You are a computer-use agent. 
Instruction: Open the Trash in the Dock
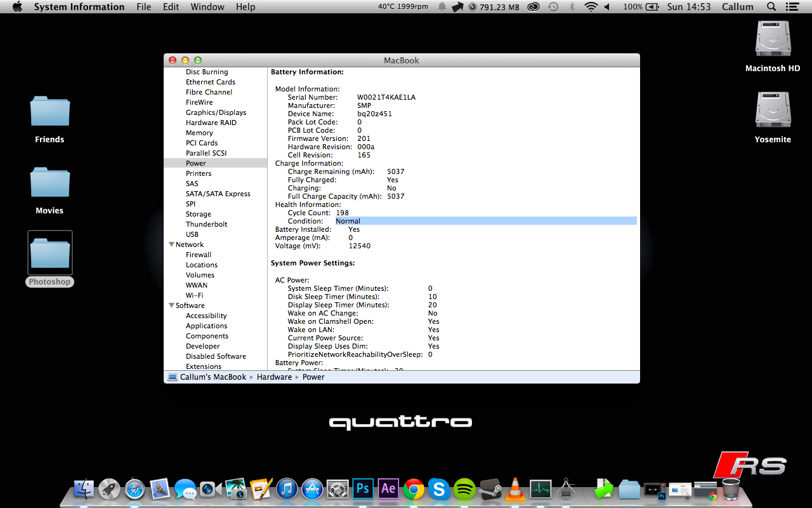[731, 489]
